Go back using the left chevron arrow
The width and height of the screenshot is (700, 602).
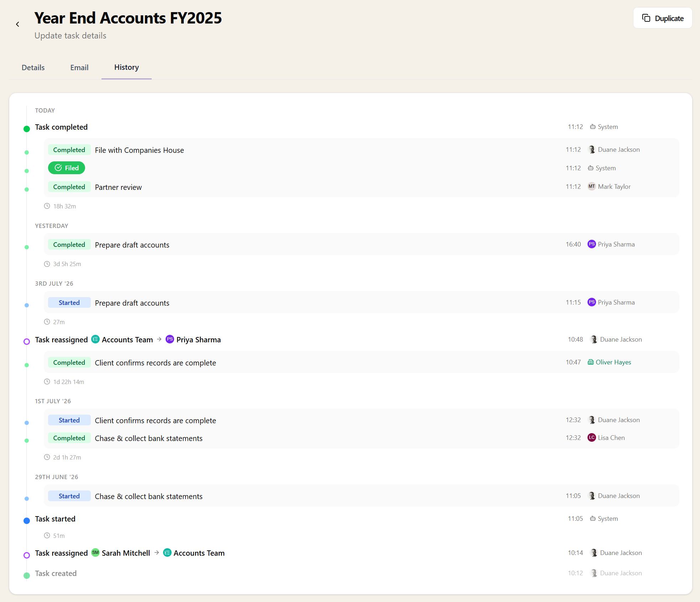point(17,24)
